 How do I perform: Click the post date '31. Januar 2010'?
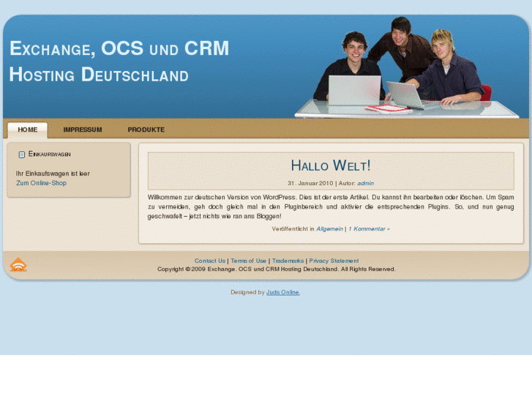point(310,183)
